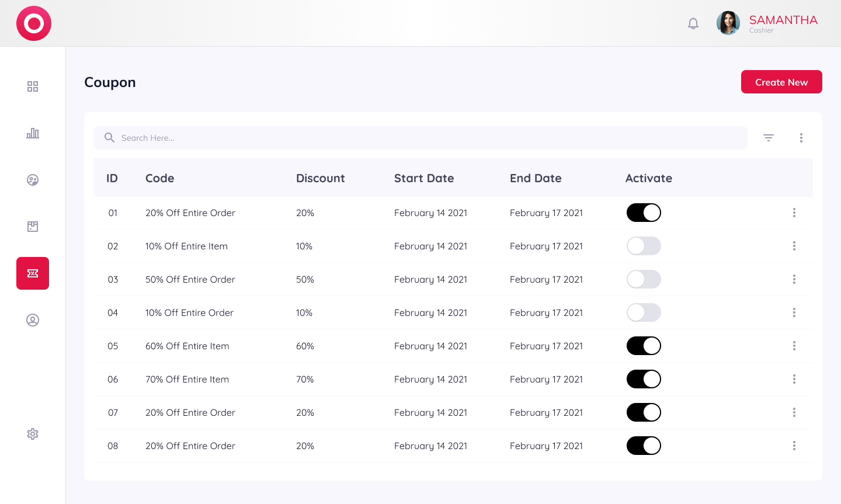The width and height of the screenshot is (841, 504).
Task: Open the bar chart analytics icon
Action: (x=33, y=133)
